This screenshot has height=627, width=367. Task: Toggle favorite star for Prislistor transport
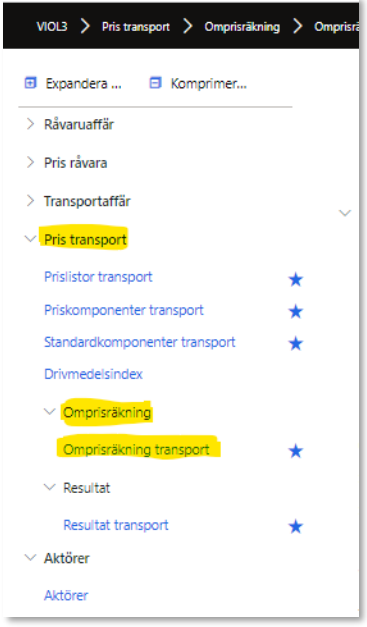[x=296, y=280]
